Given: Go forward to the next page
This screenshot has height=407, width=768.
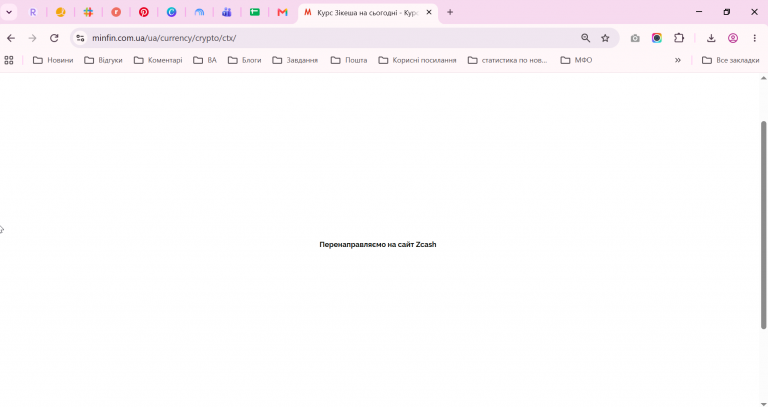Looking at the screenshot, I should [x=32, y=38].
